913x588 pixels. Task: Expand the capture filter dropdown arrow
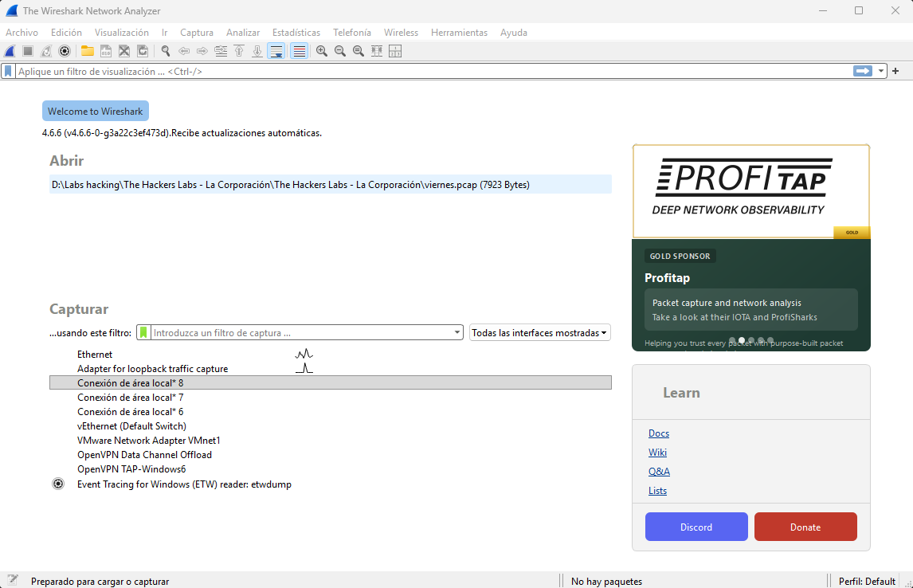pos(457,333)
